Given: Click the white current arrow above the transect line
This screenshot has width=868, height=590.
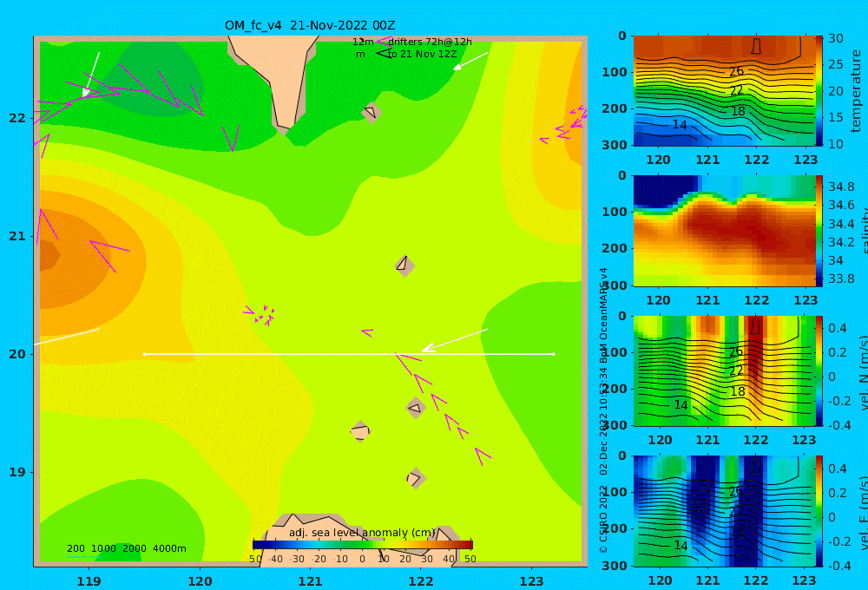Looking at the screenshot, I should coord(454,340).
